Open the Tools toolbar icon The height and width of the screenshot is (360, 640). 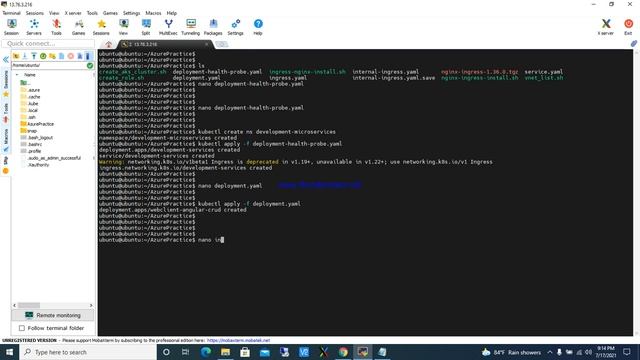(x=56, y=27)
